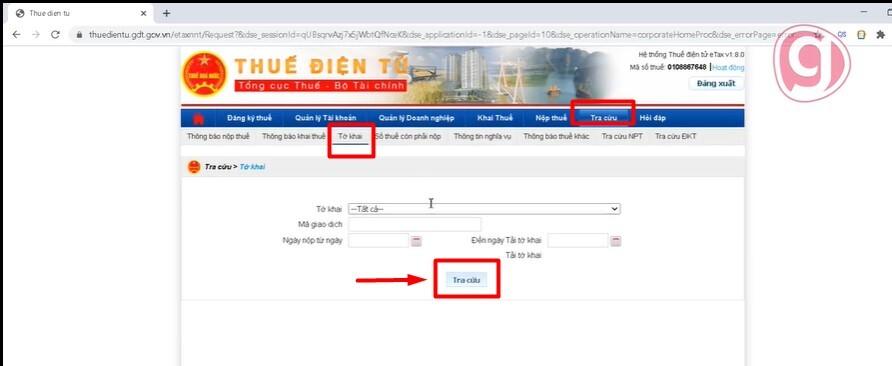
Task: Click tax code number 0108667648
Action: [x=687, y=67]
